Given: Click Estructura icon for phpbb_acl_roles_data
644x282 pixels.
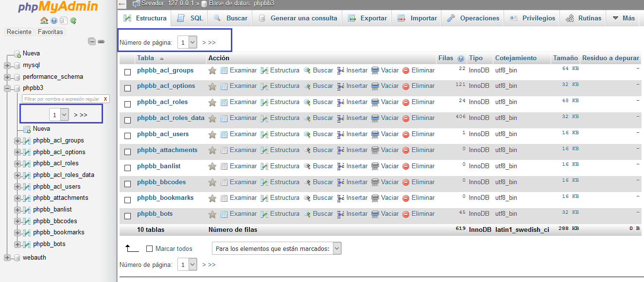Looking at the screenshot, I should 264,118.
